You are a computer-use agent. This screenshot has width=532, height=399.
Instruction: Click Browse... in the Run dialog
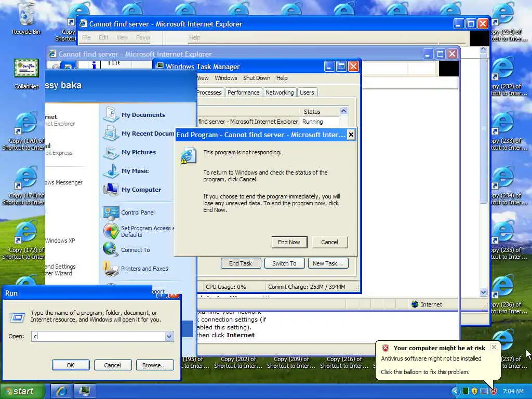coord(155,365)
